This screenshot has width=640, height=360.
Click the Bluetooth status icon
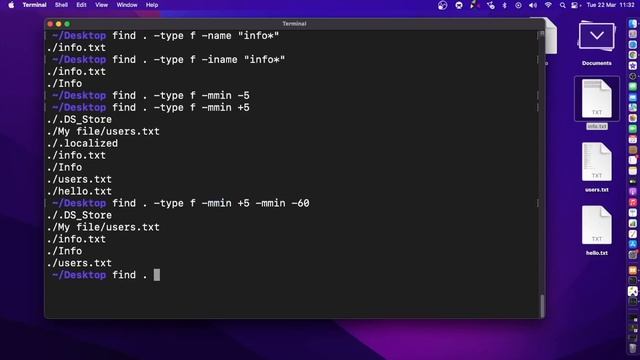pos(504,5)
